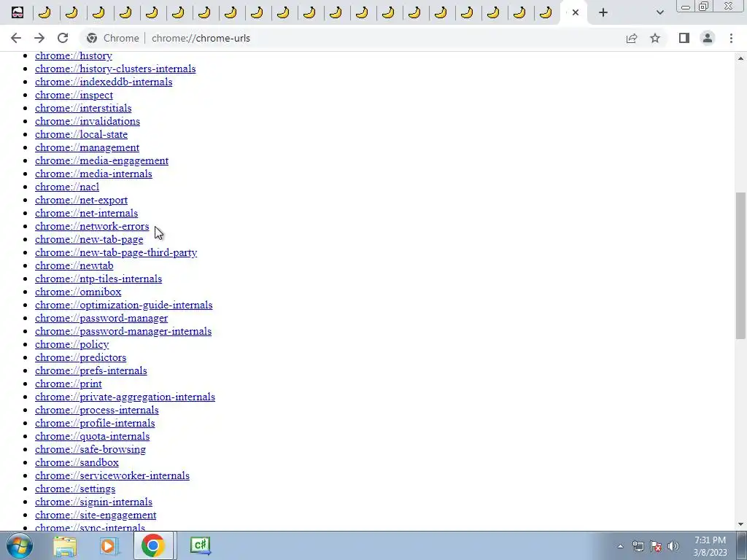Visit chrome://media-internals
This screenshot has height=560, width=747.
coord(93,174)
